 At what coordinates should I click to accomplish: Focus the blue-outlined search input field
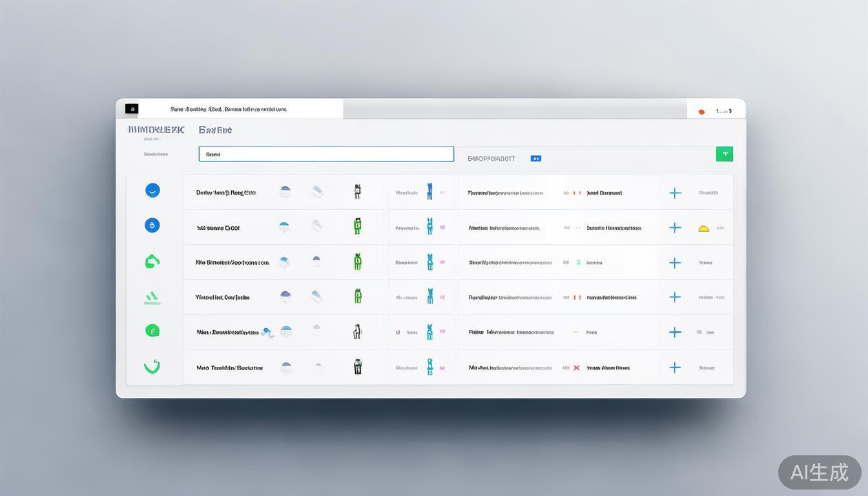(x=326, y=154)
